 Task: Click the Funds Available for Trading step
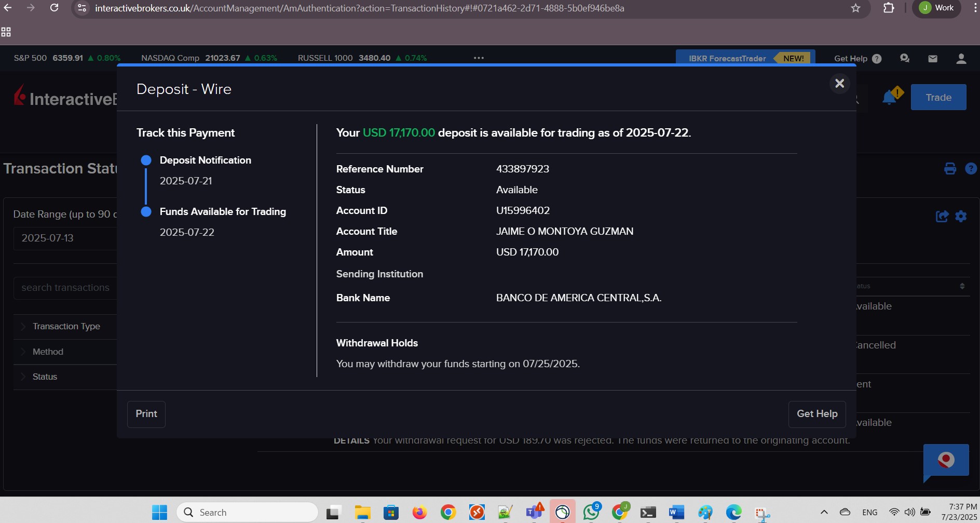tap(223, 211)
